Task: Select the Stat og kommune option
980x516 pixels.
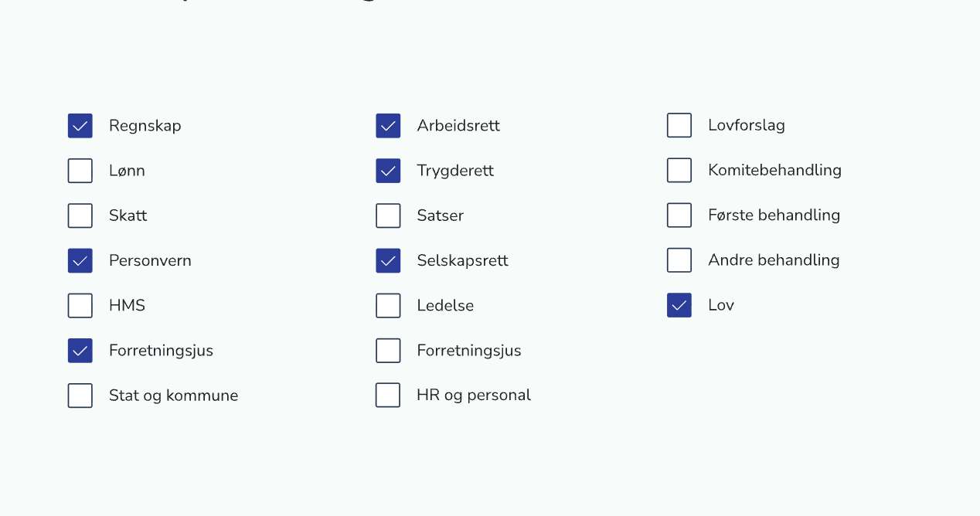Action: (x=80, y=395)
